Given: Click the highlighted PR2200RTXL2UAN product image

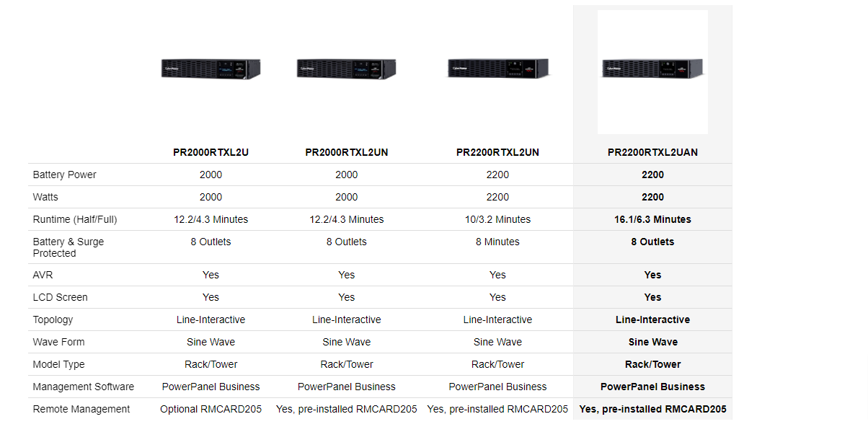Looking at the screenshot, I should [652, 69].
